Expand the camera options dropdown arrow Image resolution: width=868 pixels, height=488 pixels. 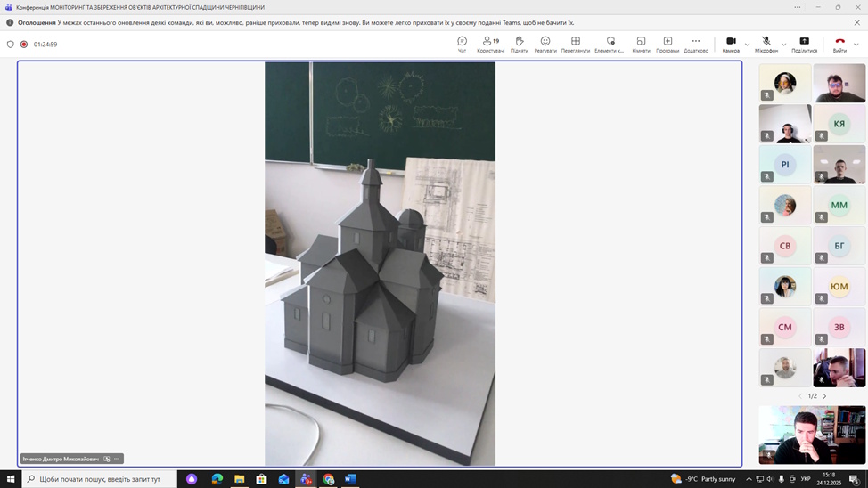pyautogui.click(x=747, y=44)
